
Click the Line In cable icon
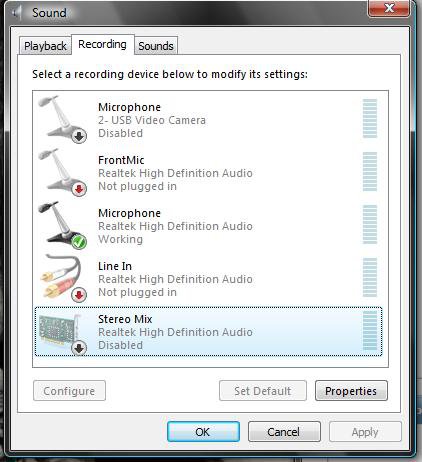coord(62,279)
